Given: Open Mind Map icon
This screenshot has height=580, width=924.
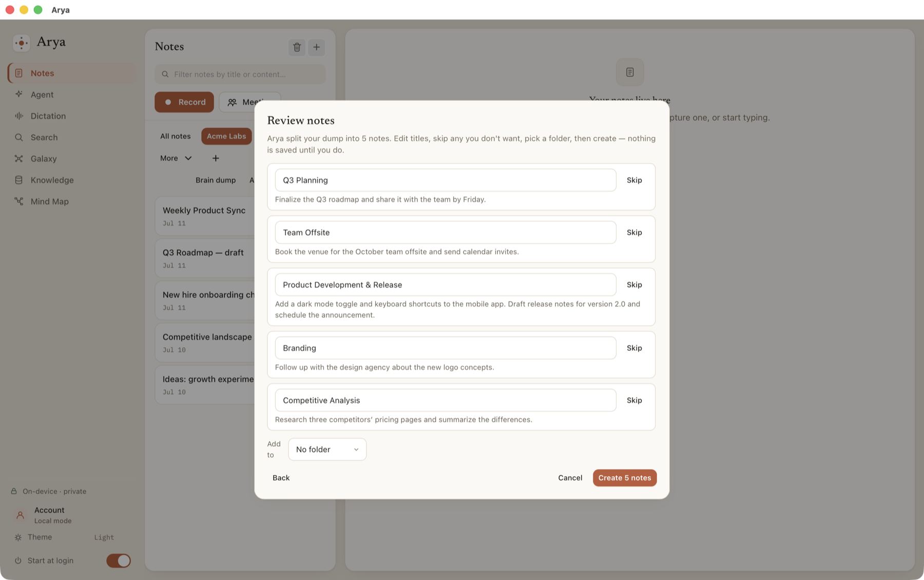Looking at the screenshot, I should pos(19,201).
